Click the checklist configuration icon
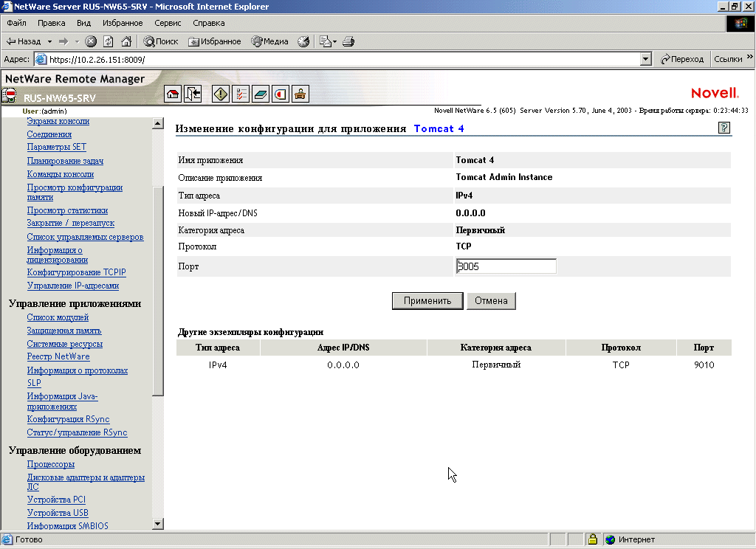756x549 pixels. click(x=241, y=94)
